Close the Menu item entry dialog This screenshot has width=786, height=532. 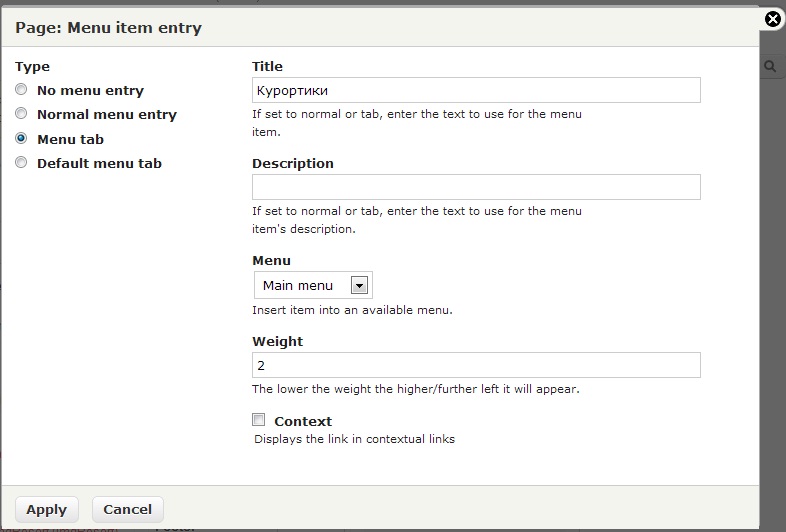[x=773, y=19]
